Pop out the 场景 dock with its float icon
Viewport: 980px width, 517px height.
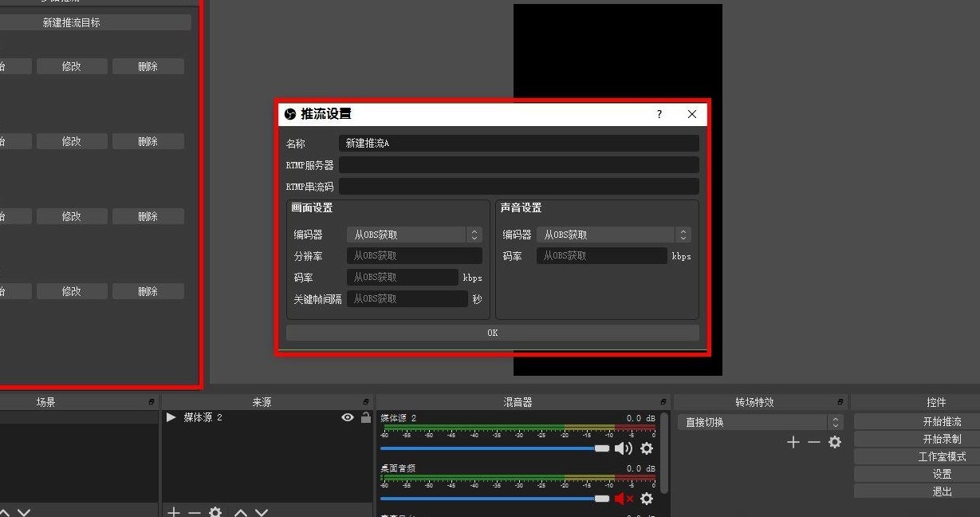point(152,402)
